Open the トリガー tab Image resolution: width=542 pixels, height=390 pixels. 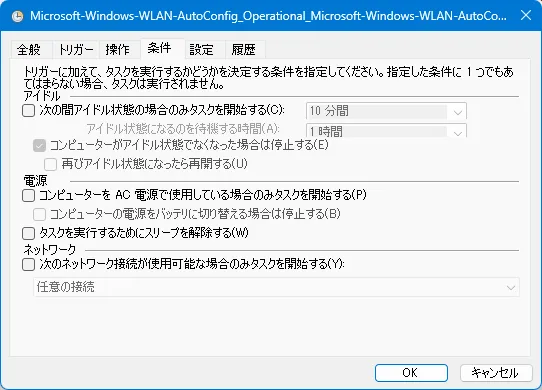pyautogui.click(x=76, y=49)
